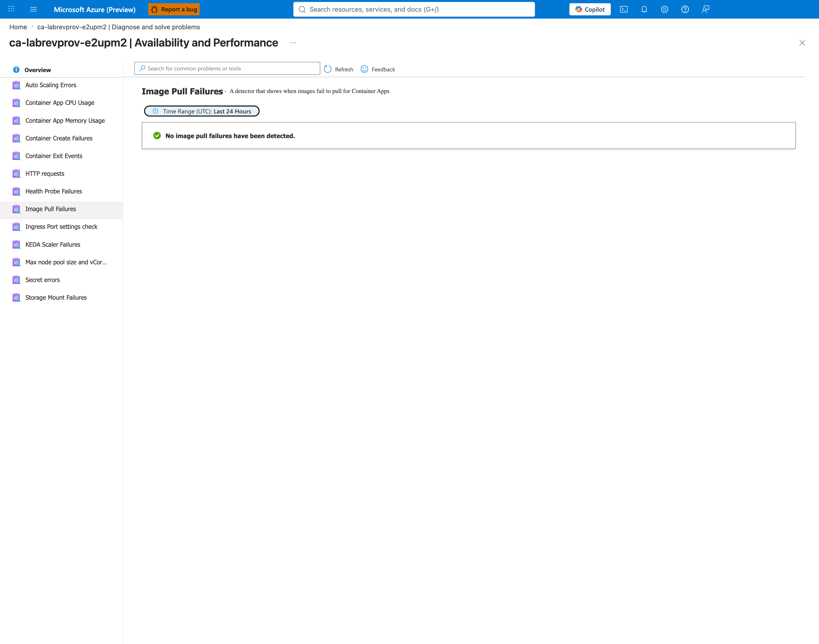This screenshot has width=819, height=644.
Task: Open the Time Range Last 24 Hours selector
Action: [202, 111]
